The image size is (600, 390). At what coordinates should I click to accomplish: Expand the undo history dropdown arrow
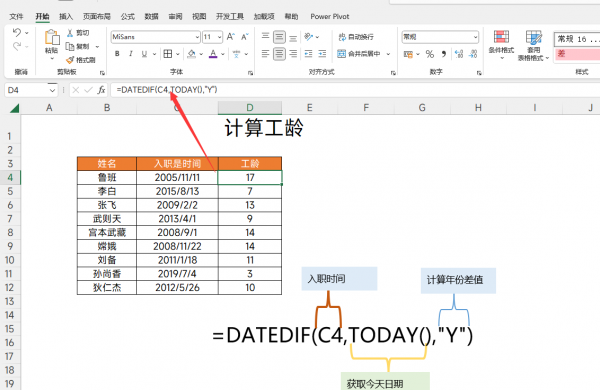(x=26, y=33)
